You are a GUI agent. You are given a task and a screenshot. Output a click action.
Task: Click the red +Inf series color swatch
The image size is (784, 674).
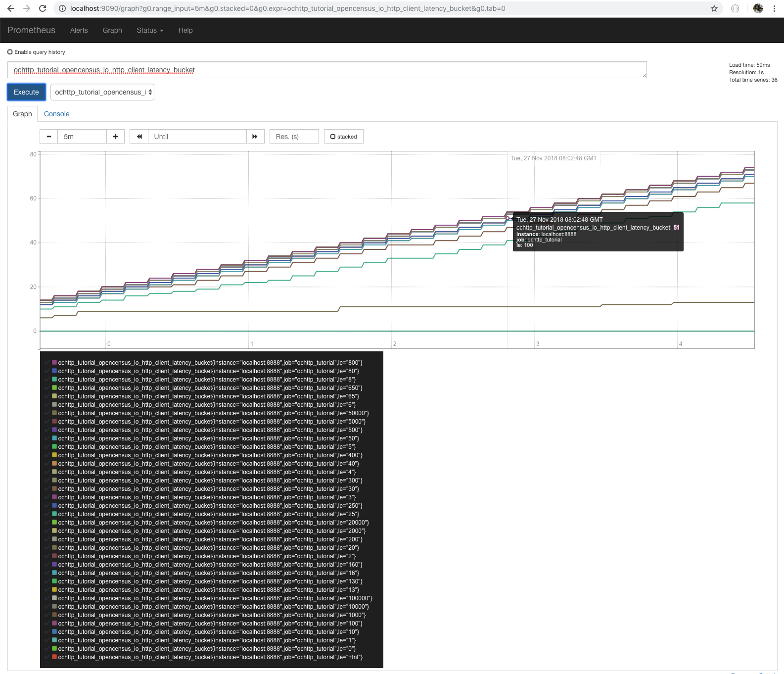[x=54, y=657]
